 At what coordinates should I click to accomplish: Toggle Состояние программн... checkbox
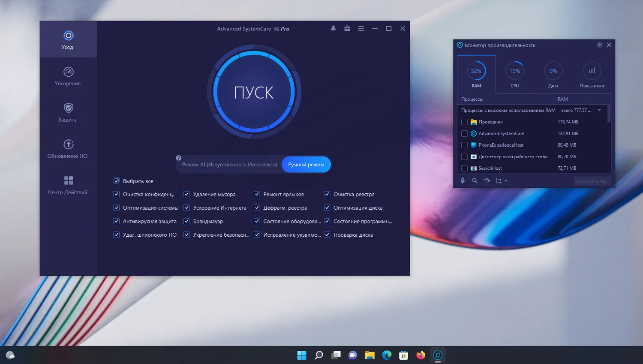(x=327, y=221)
